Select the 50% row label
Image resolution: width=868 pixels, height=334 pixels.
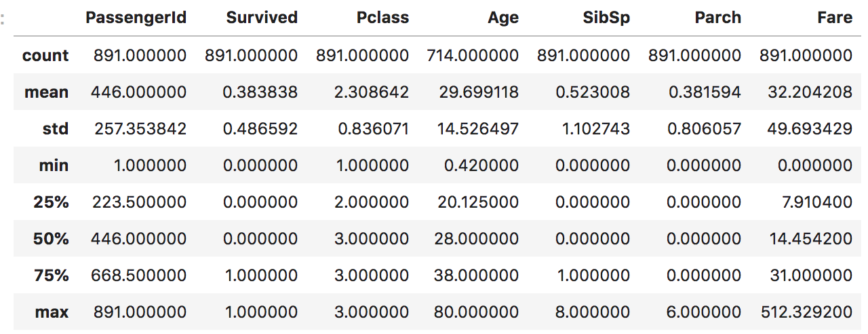click(x=51, y=238)
